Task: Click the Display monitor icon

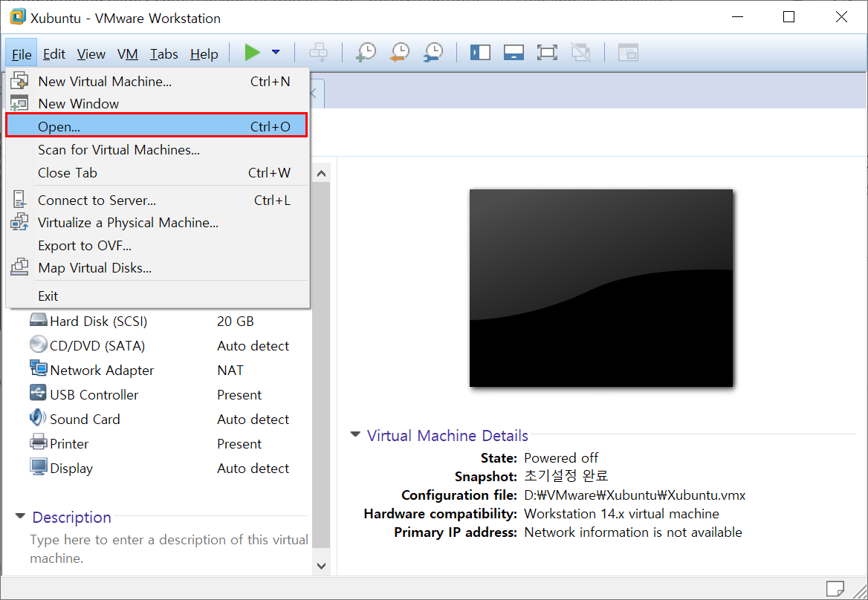Action: click(x=38, y=467)
